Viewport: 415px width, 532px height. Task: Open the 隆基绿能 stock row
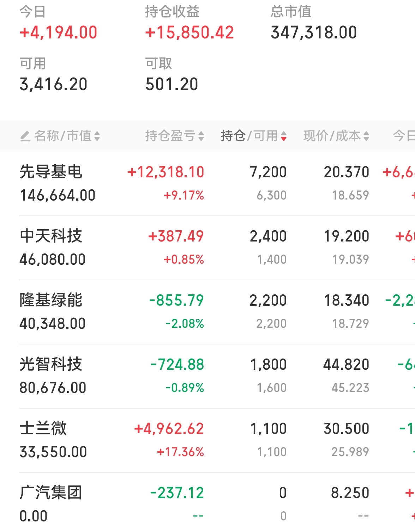(51, 300)
